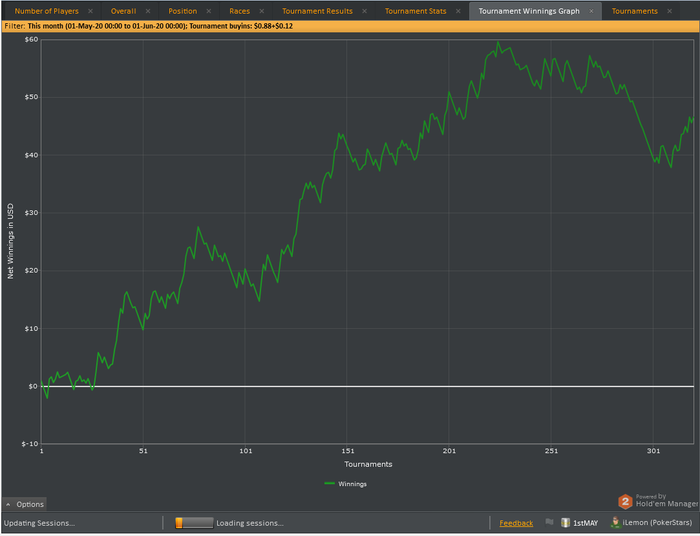Close the Tournament Results tab
Image resolution: width=700 pixels, height=536 pixels.
(365, 11)
